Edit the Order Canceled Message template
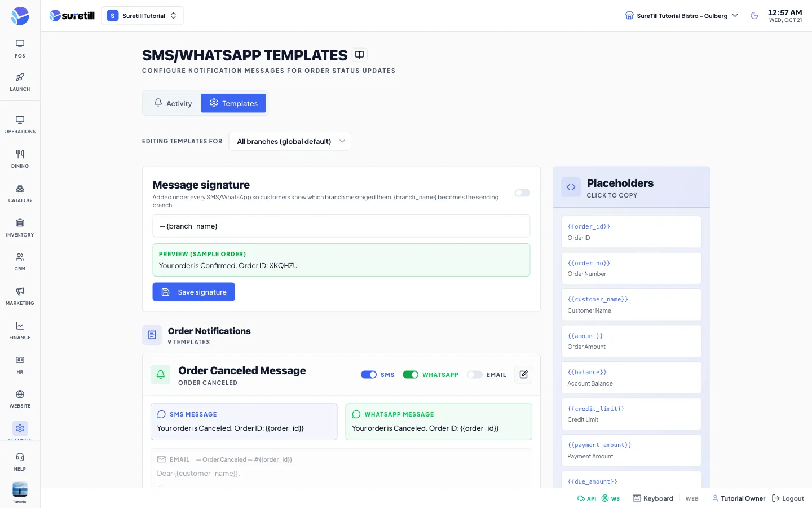 [523, 374]
